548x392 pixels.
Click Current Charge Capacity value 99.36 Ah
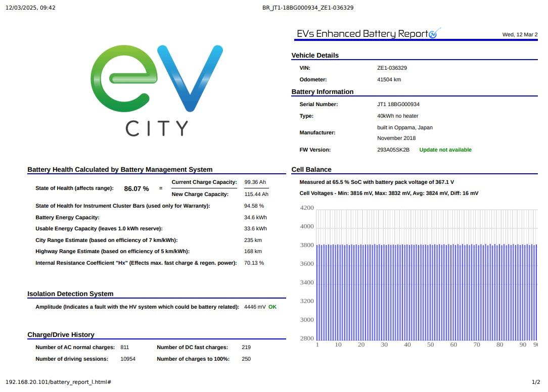tap(255, 182)
